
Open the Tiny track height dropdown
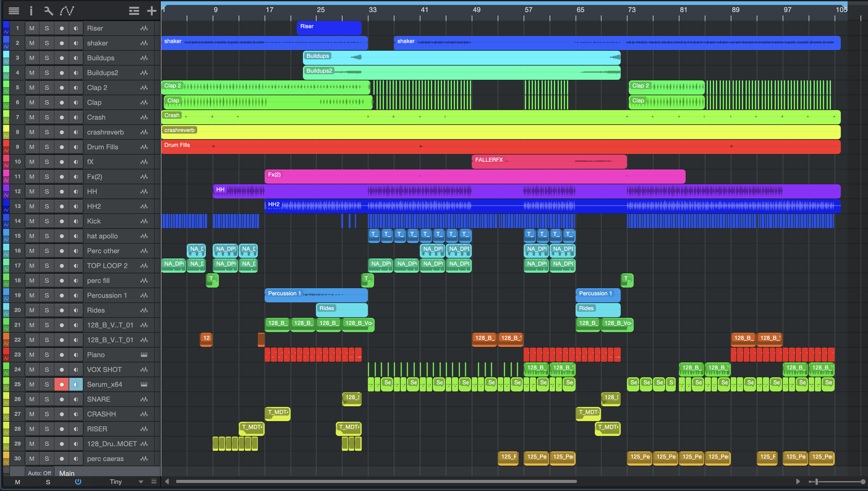click(x=126, y=481)
